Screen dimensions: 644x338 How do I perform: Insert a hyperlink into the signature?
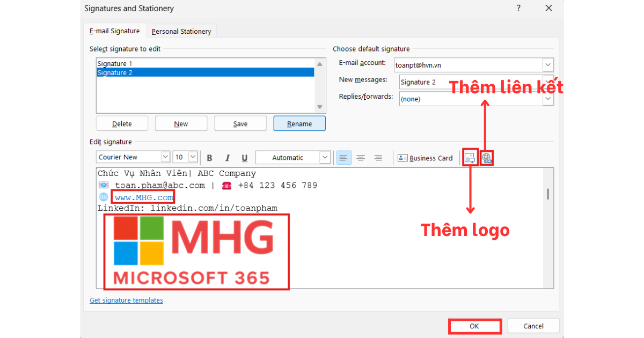(487, 158)
